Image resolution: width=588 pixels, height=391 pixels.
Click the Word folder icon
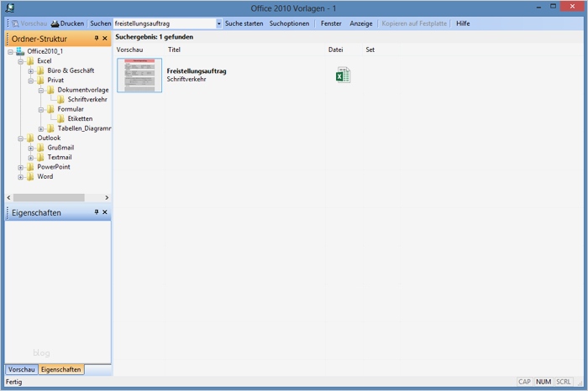(30, 177)
